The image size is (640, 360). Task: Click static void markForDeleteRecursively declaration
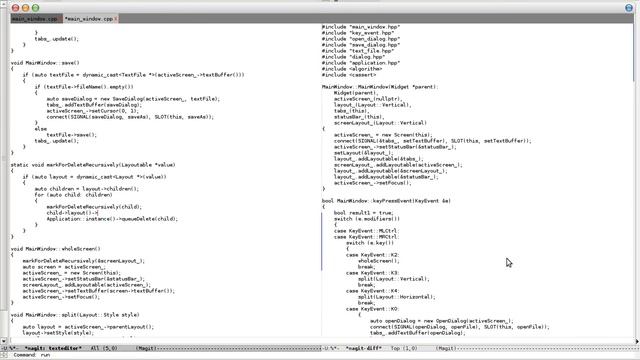93,165
